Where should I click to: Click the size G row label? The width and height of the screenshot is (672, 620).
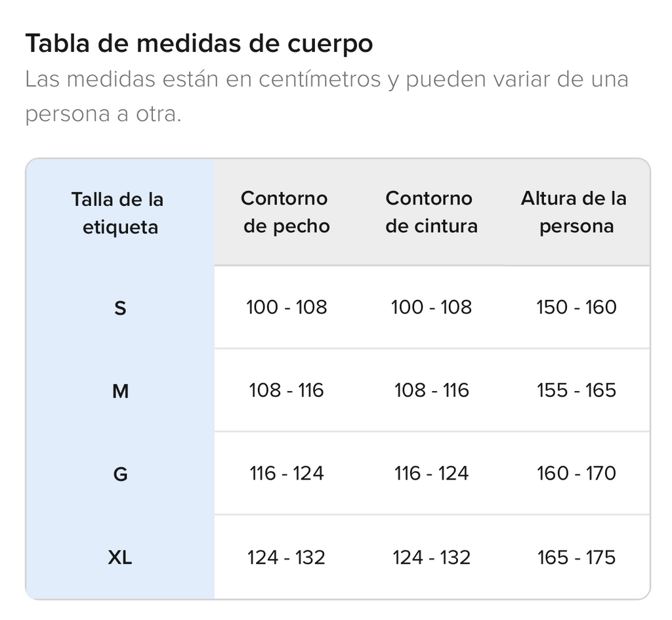click(120, 474)
